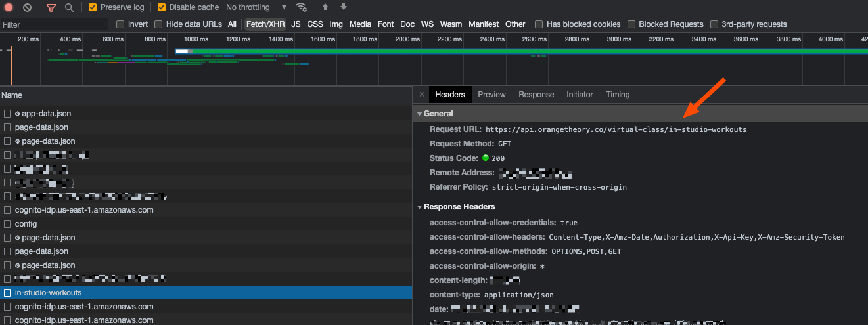Image resolution: width=868 pixels, height=325 pixels.
Task: Check 3rd-party requests option
Action: coord(714,24)
